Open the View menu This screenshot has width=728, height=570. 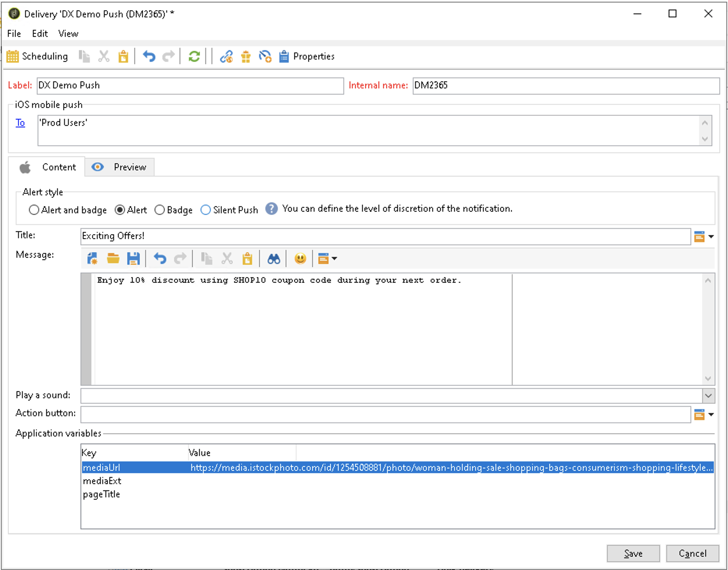point(68,34)
